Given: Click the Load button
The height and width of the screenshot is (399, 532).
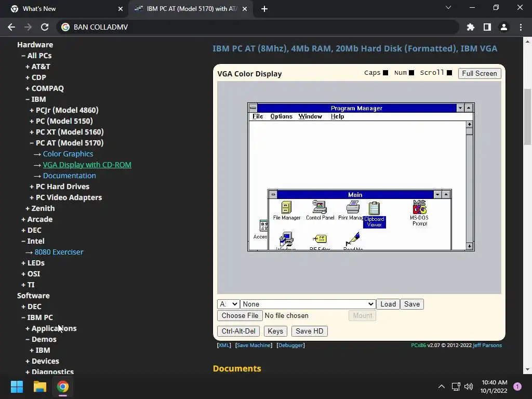Looking at the screenshot, I should point(388,304).
